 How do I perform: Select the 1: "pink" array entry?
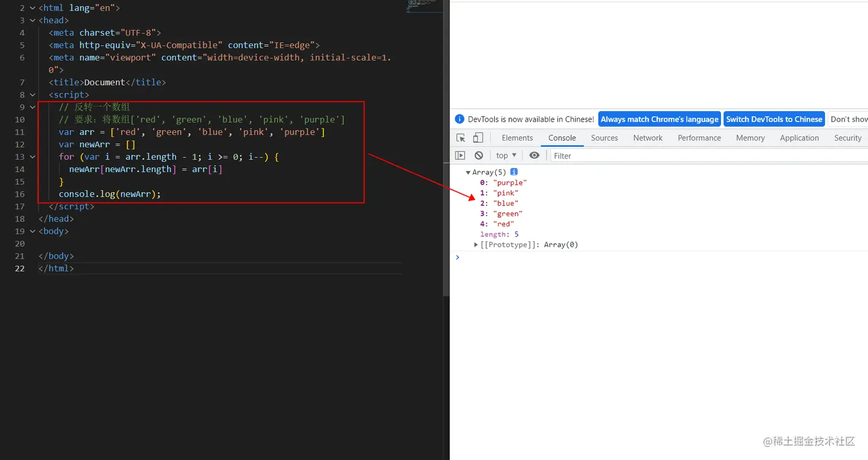pos(499,193)
